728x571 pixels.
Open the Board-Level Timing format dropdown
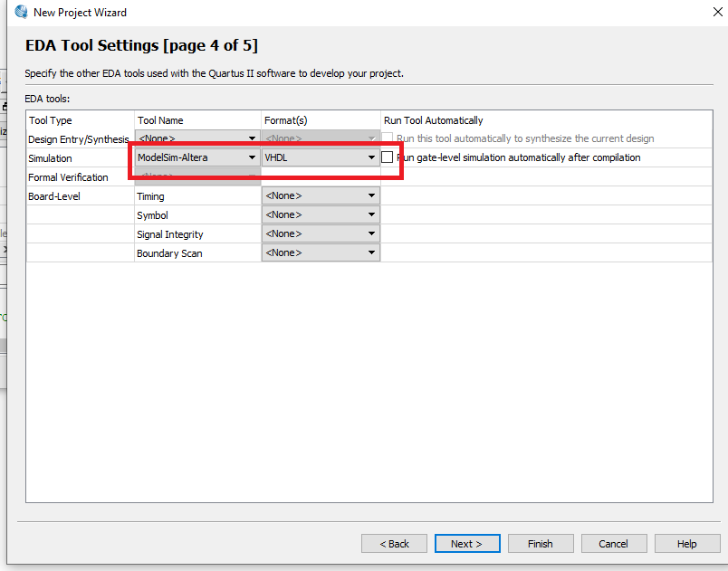pos(321,195)
